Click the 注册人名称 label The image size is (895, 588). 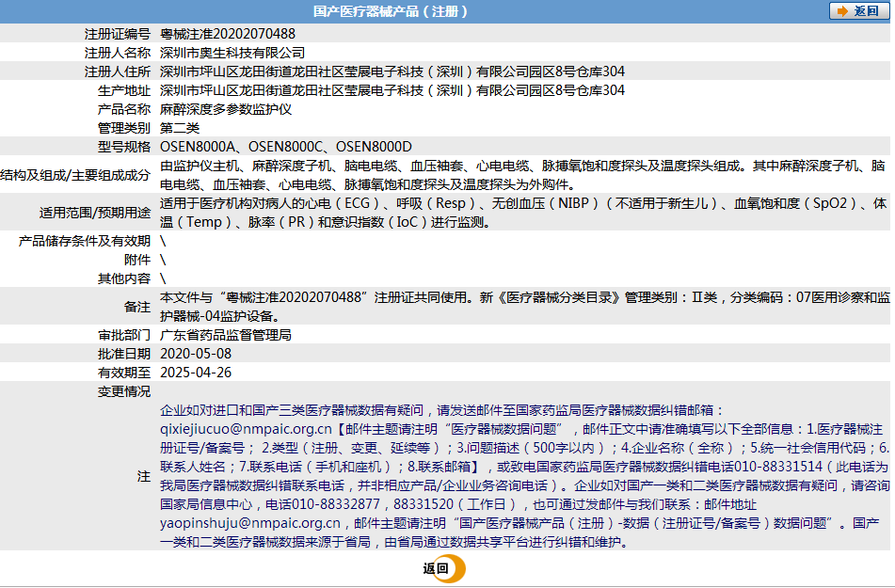[x=118, y=53]
